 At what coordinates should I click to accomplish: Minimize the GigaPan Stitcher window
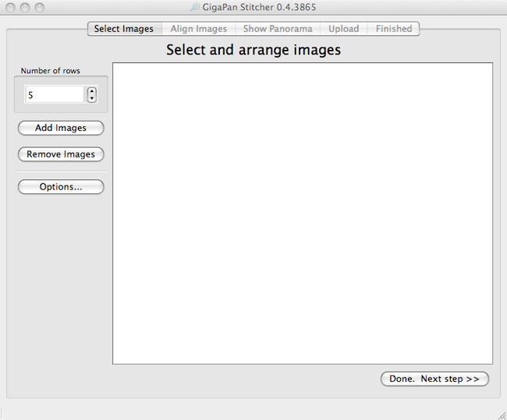click(x=25, y=7)
